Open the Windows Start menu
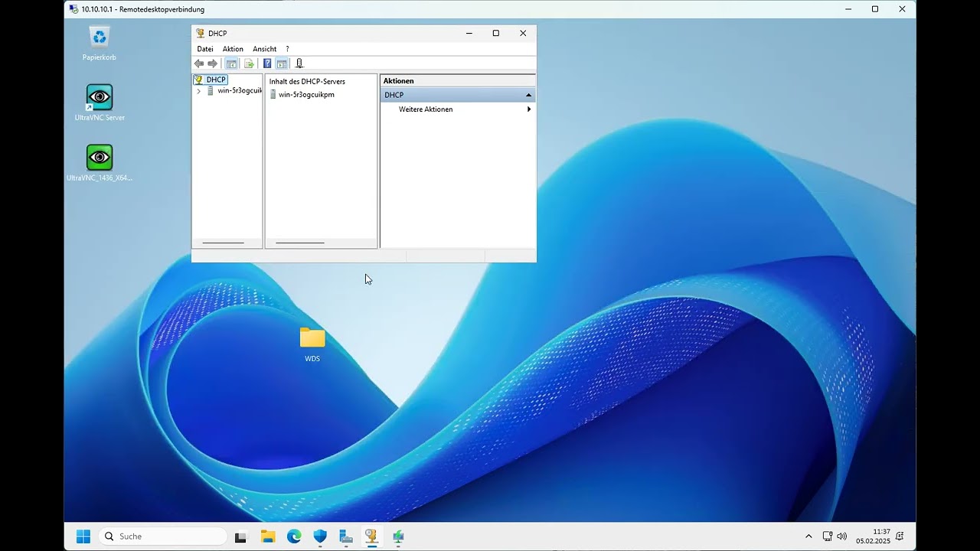The width and height of the screenshot is (980, 551). (83, 536)
